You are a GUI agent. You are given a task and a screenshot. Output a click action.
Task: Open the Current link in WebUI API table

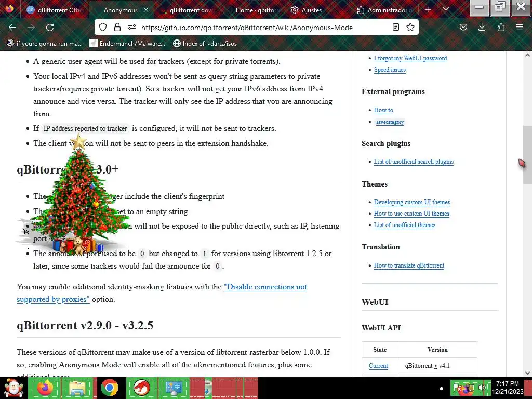tap(378, 366)
